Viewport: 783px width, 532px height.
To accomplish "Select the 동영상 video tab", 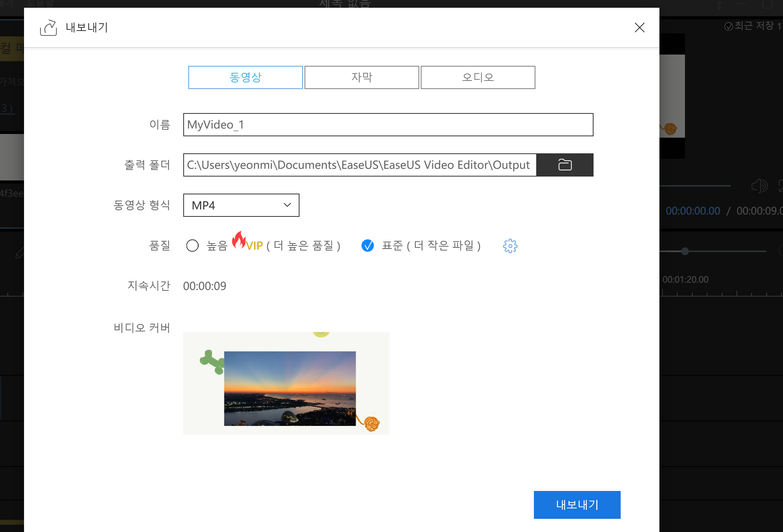I will [245, 77].
